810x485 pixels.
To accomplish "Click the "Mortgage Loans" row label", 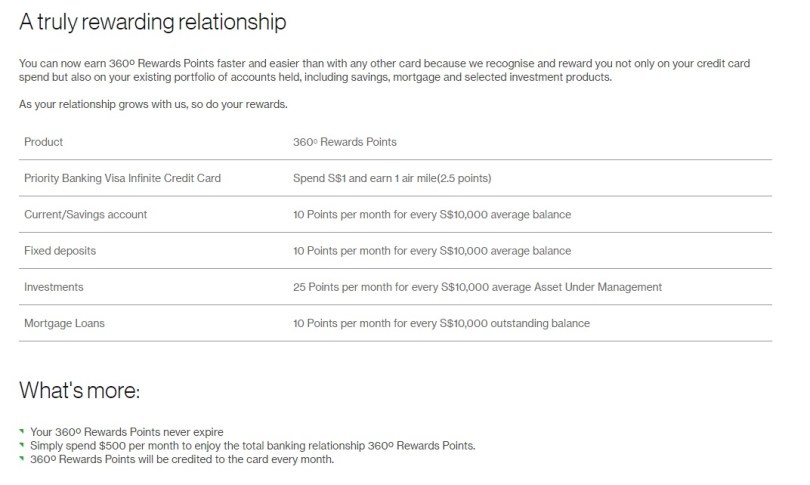I will pos(62,323).
